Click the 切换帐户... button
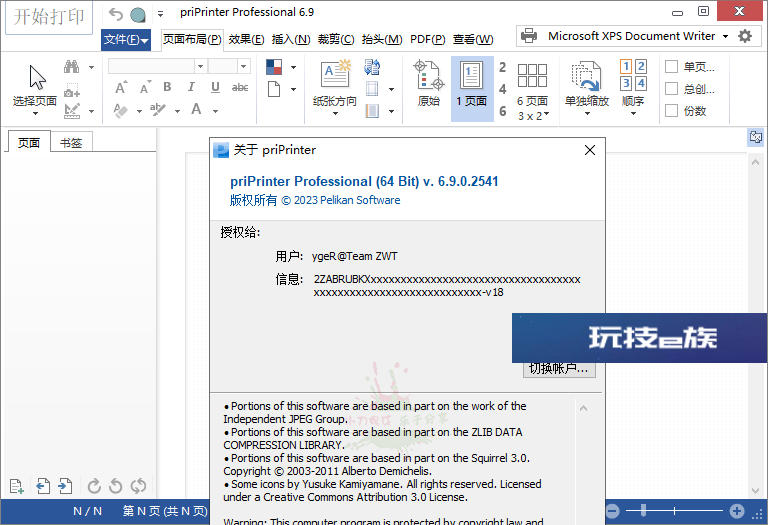Screen dimensions: 768x525 click(559, 369)
